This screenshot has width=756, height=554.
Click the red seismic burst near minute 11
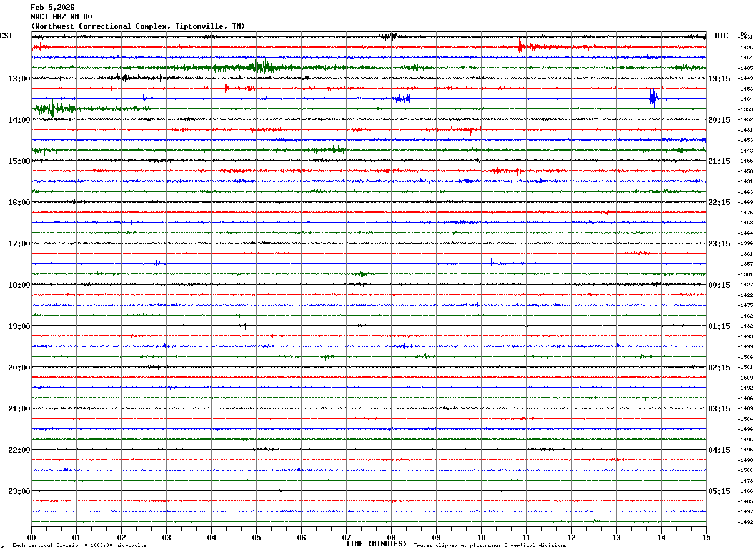(x=520, y=47)
